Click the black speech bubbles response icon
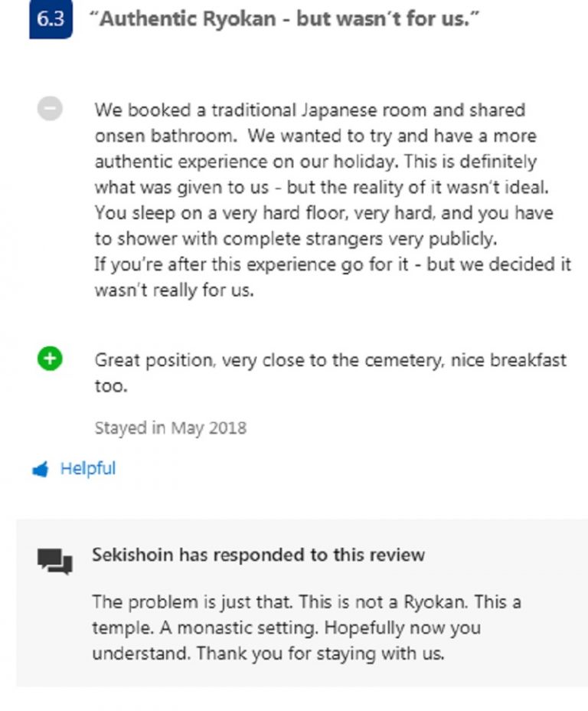The width and height of the screenshot is (588, 711). pyautogui.click(x=55, y=561)
